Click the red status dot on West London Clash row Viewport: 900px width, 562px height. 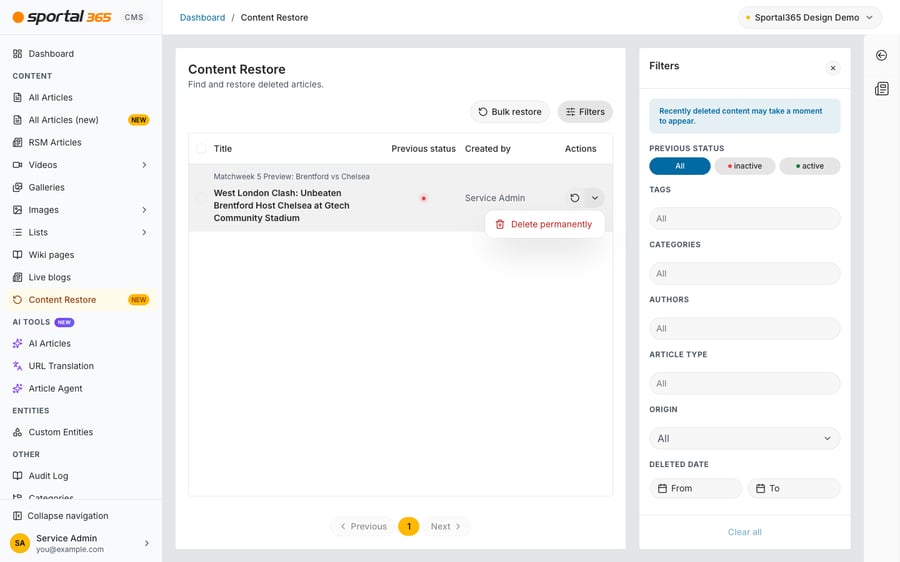pyautogui.click(x=424, y=199)
